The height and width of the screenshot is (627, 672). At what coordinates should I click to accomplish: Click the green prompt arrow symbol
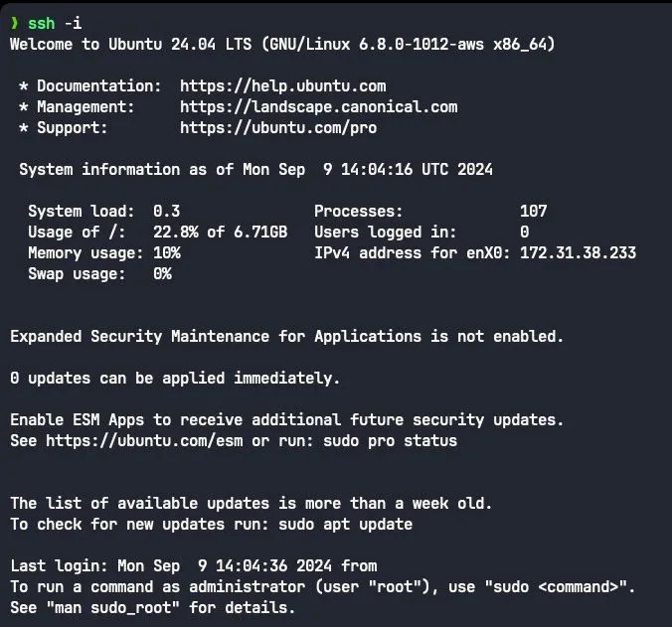[x=14, y=23]
